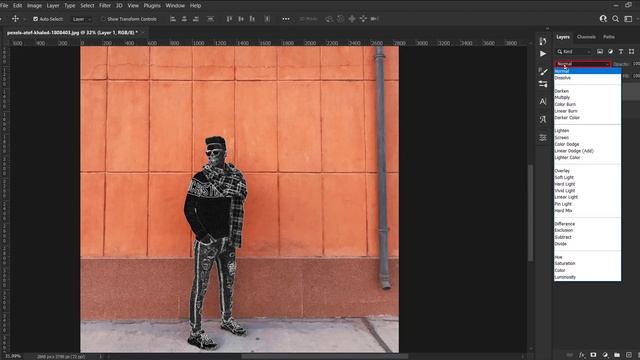Open the three-dots align options
The image size is (640, 360).
[x=286, y=19]
